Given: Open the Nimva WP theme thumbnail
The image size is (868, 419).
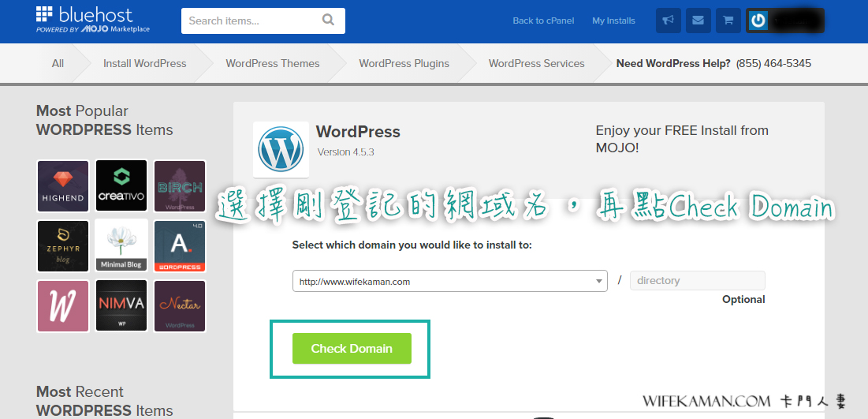Looking at the screenshot, I should click(x=121, y=306).
